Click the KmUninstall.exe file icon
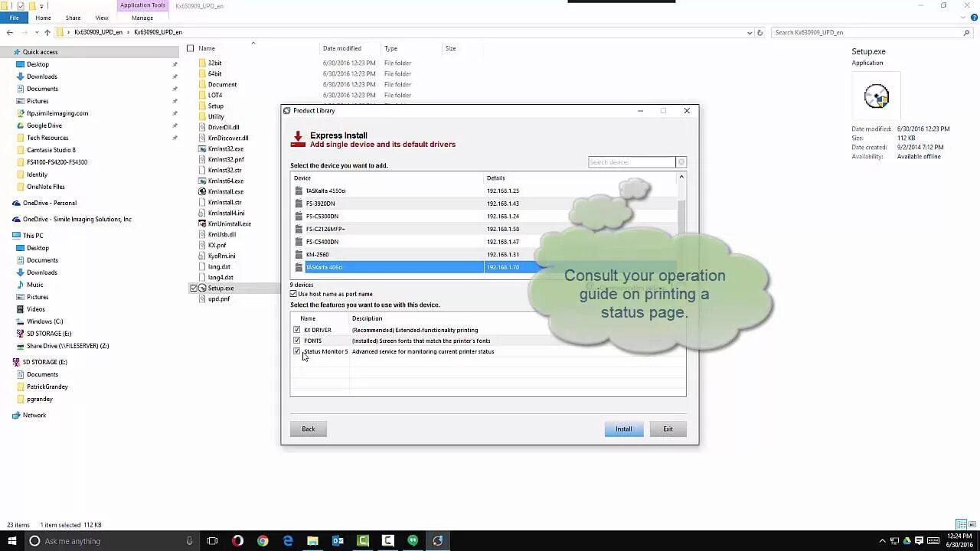Image resolution: width=980 pixels, height=551 pixels. tap(202, 223)
